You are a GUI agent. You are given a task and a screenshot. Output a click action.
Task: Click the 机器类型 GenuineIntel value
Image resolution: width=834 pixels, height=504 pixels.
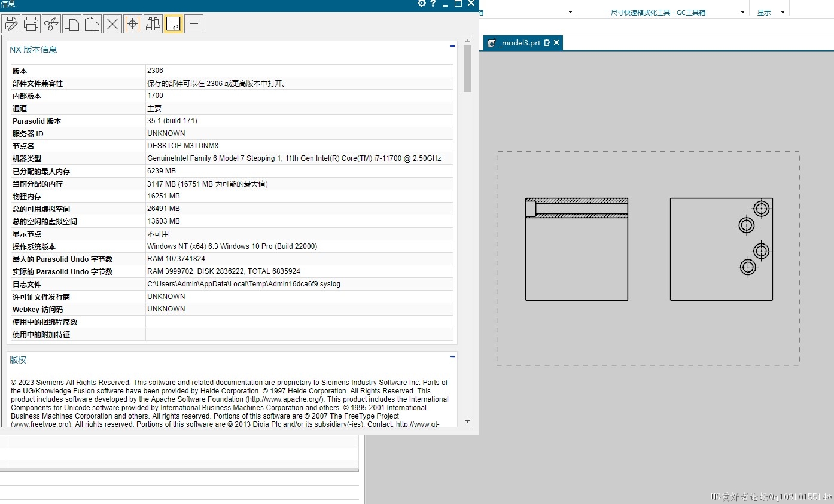click(x=294, y=158)
